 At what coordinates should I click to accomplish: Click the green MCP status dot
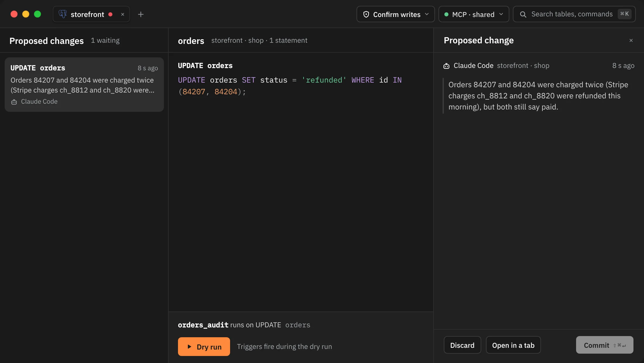[x=446, y=14]
